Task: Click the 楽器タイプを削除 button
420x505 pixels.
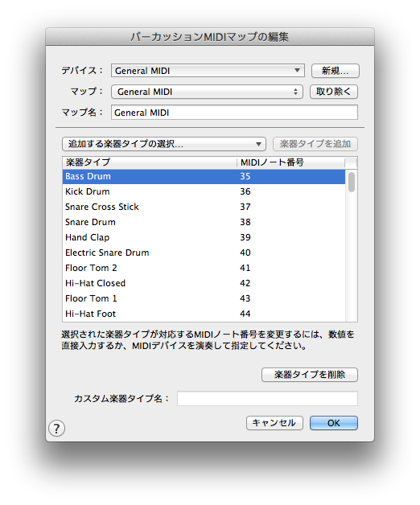Action: coord(310,375)
